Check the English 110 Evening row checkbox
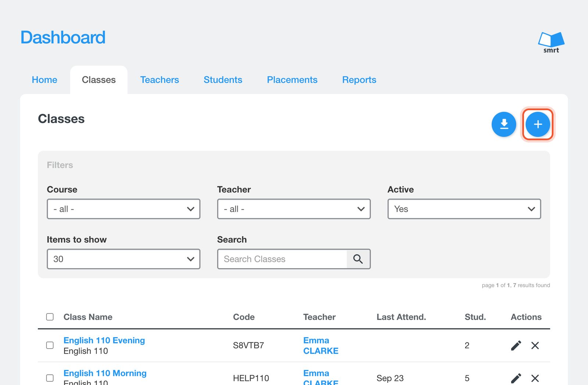Viewport: 588px width, 385px height. coord(50,345)
